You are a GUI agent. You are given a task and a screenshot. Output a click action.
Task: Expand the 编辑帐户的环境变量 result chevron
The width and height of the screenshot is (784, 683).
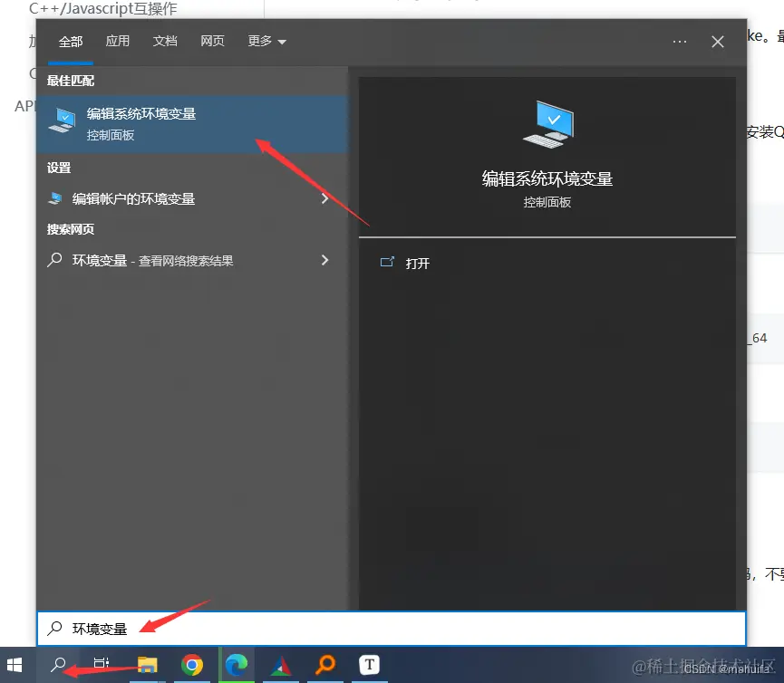pyautogui.click(x=324, y=198)
